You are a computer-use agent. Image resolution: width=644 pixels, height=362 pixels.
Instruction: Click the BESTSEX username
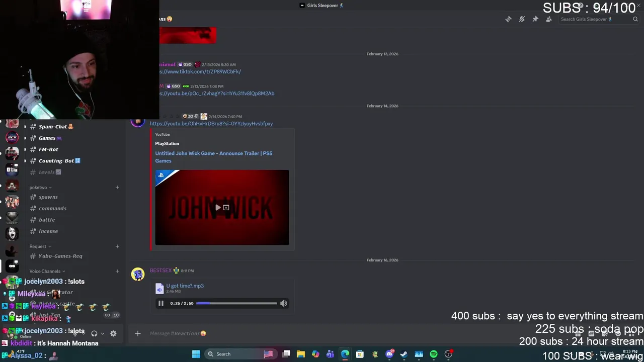[160, 270]
